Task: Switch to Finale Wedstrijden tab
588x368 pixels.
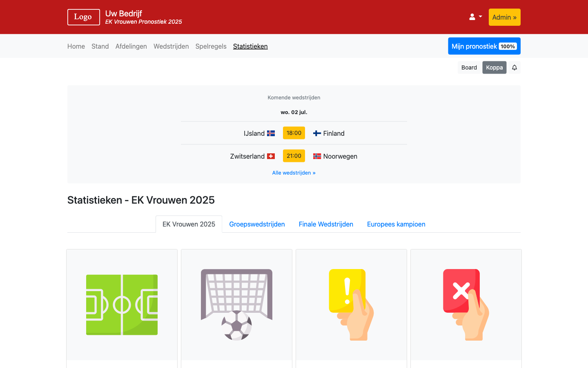Action: 326,224
